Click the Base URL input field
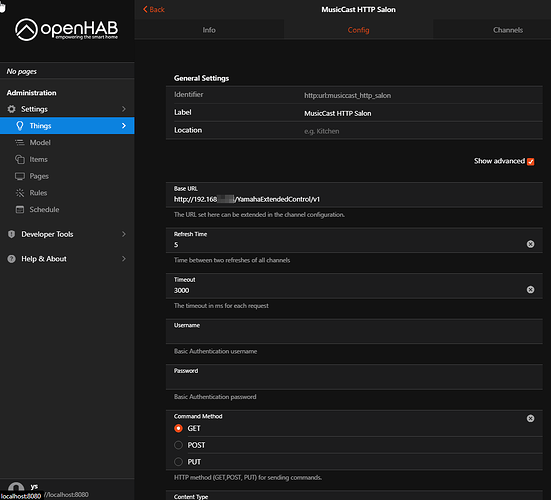Image resolution: width=551 pixels, height=500 pixels. [354, 199]
